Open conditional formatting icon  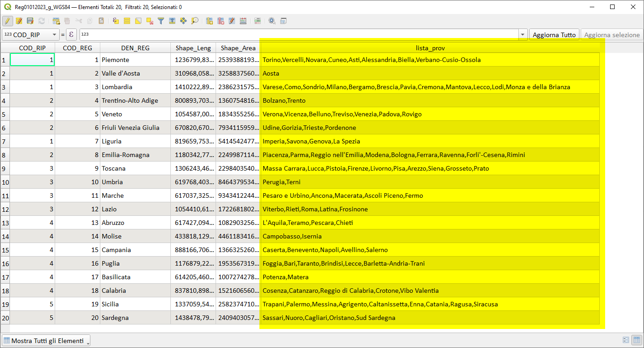258,21
